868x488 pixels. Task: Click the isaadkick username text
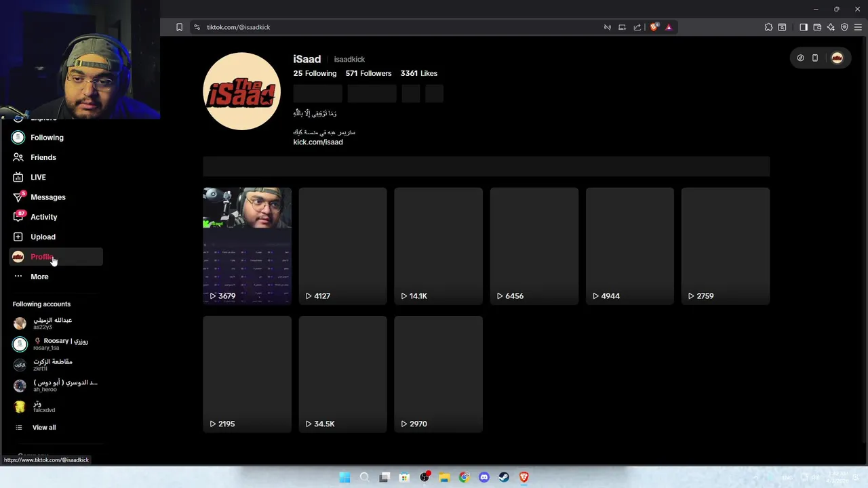point(349,60)
